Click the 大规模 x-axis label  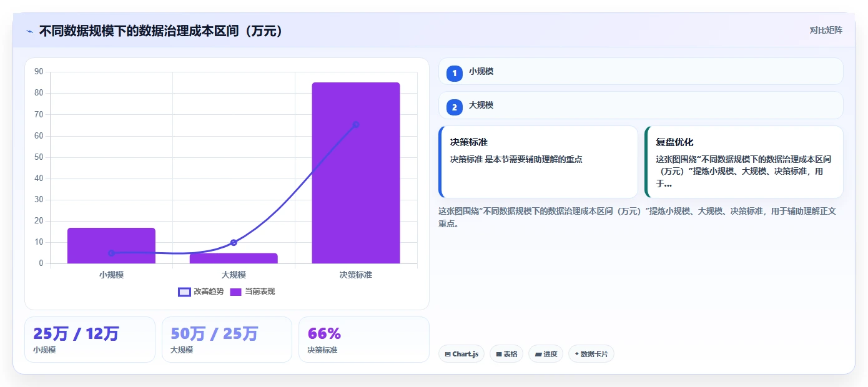tap(234, 275)
